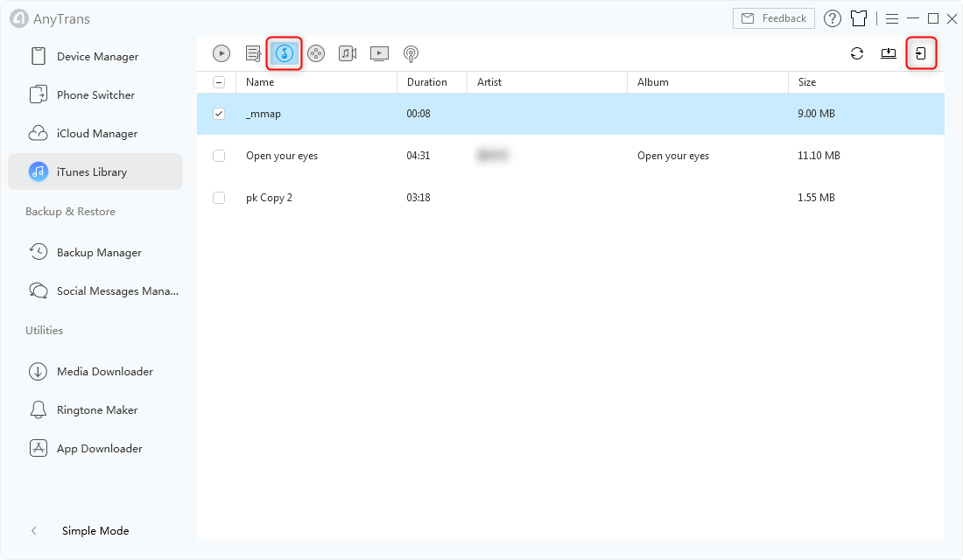
Task: Select the Music category icon
Action: click(x=285, y=53)
